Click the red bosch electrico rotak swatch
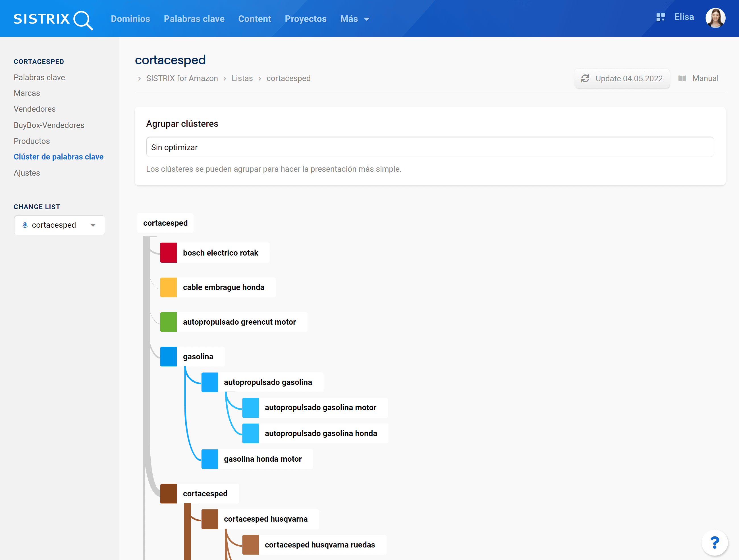This screenshot has width=739, height=560. pos(168,253)
